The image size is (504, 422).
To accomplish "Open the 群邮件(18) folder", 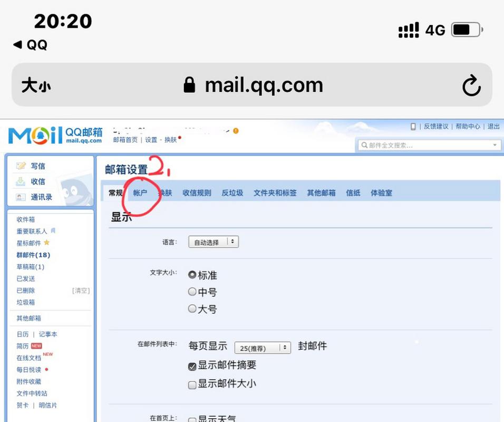I will pyautogui.click(x=33, y=255).
